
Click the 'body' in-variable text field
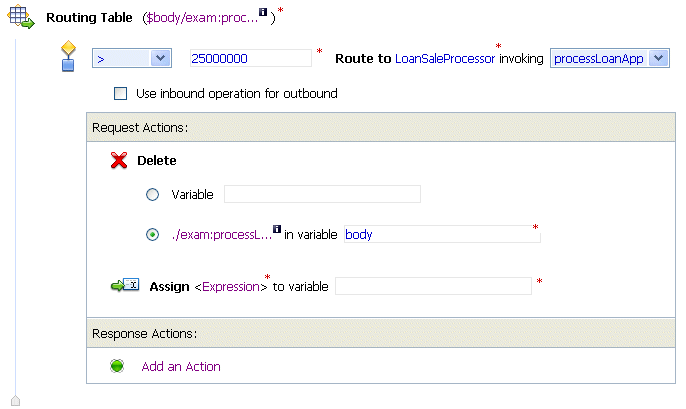tap(442, 234)
